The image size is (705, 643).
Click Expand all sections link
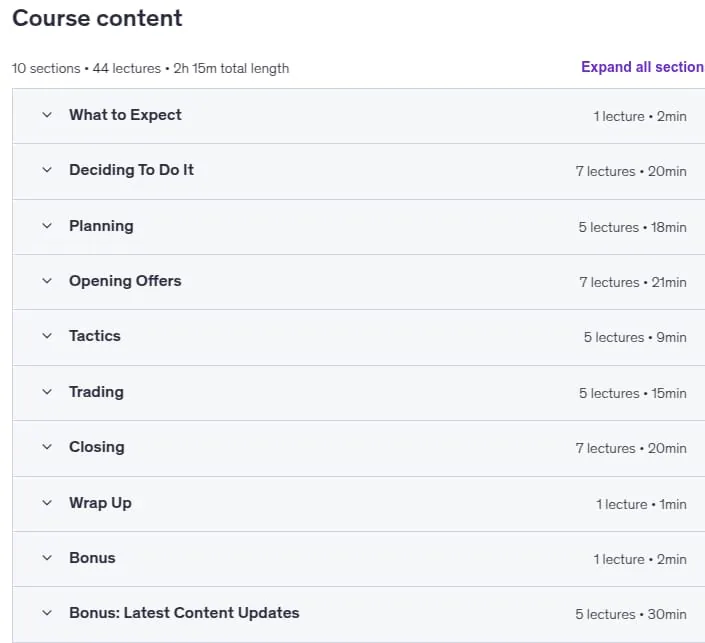point(643,67)
